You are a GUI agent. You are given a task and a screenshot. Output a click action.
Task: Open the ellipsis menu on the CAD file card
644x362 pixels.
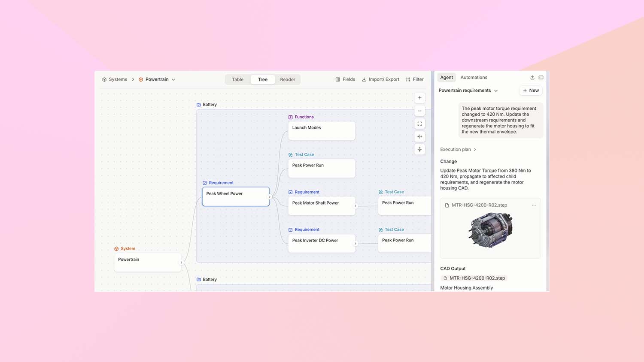tap(534, 205)
